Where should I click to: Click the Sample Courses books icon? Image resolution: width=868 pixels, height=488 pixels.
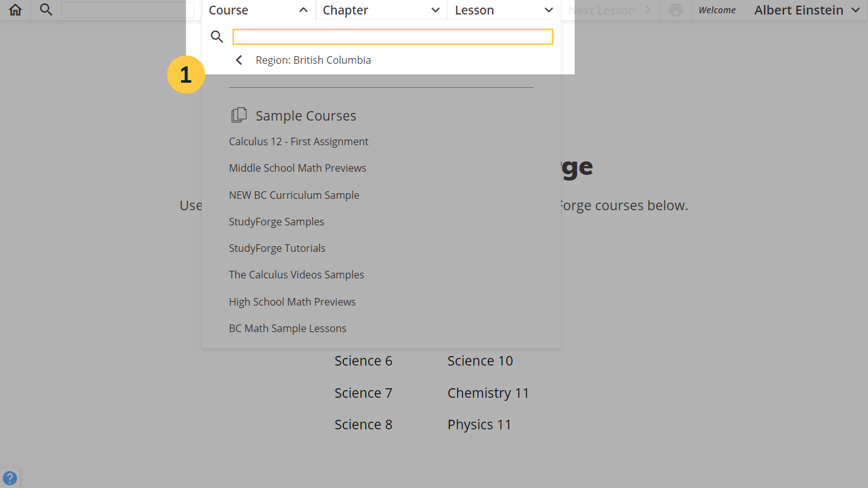coord(239,115)
